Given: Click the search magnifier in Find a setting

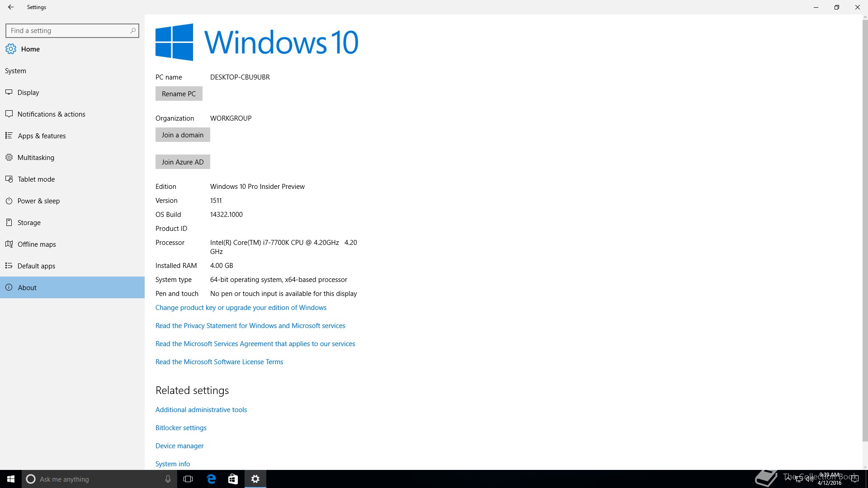Looking at the screenshot, I should (x=132, y=31).
